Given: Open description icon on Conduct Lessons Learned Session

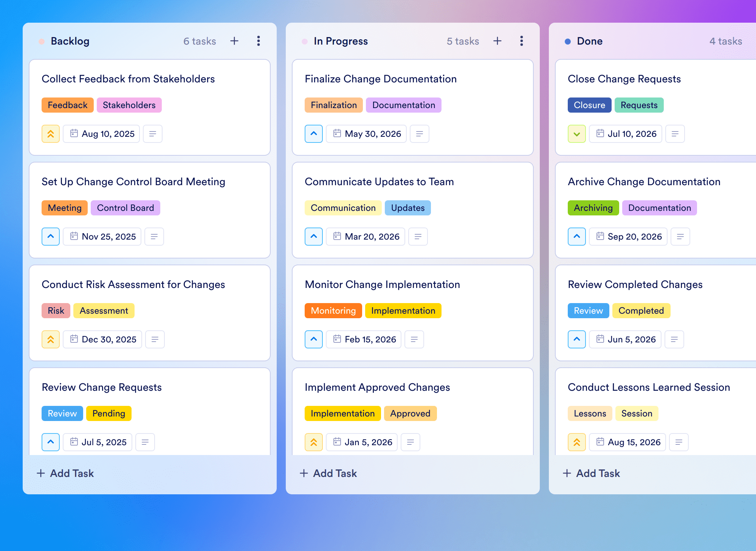Looking at the screenshot, I should pos(679,442).
